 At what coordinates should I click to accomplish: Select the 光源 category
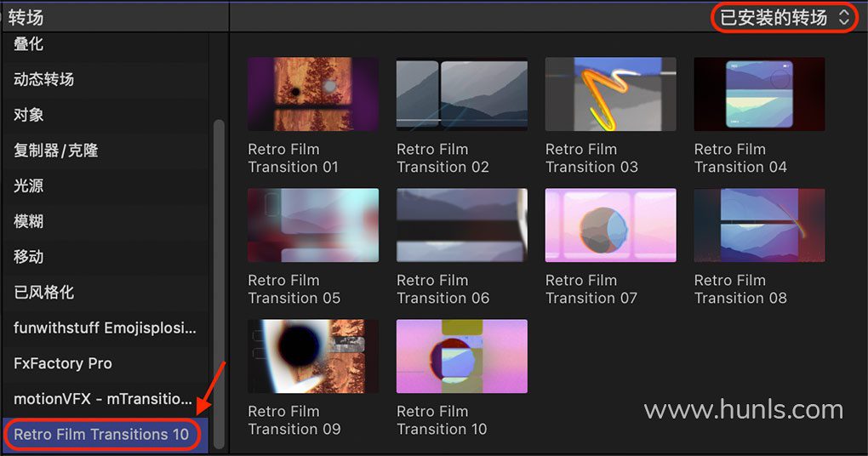pyautogui.click(x=29, y=185)
